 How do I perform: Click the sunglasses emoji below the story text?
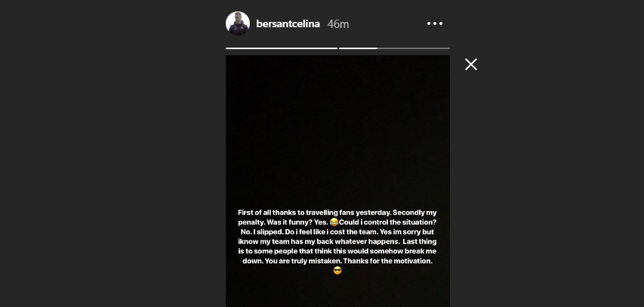tap(337, 271)
